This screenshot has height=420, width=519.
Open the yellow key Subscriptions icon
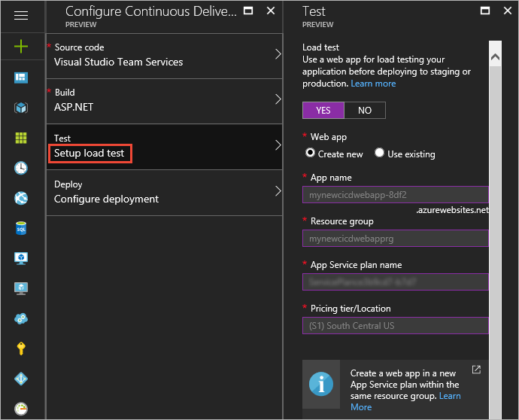[x=21, y=348]
